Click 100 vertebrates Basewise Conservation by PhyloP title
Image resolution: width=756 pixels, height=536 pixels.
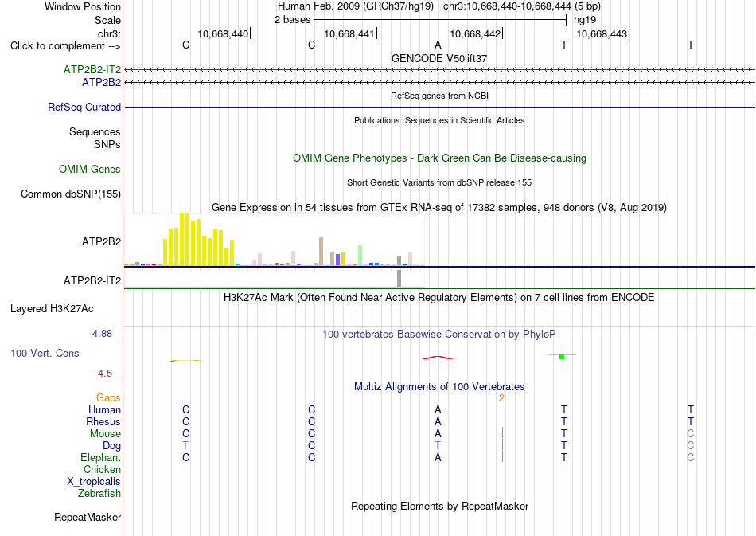point(438,335)
